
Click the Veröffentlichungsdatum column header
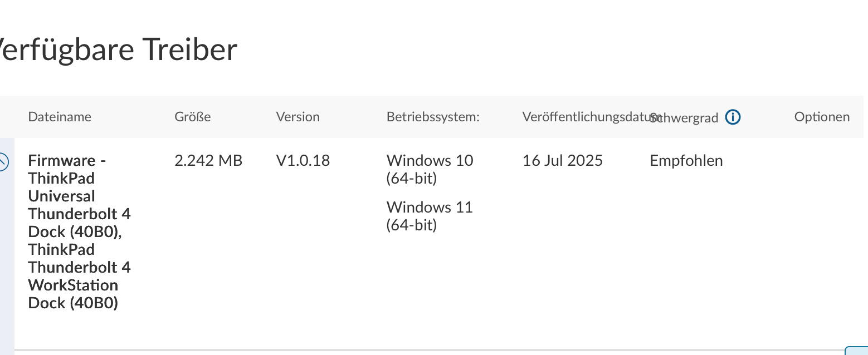pos(591,117)
